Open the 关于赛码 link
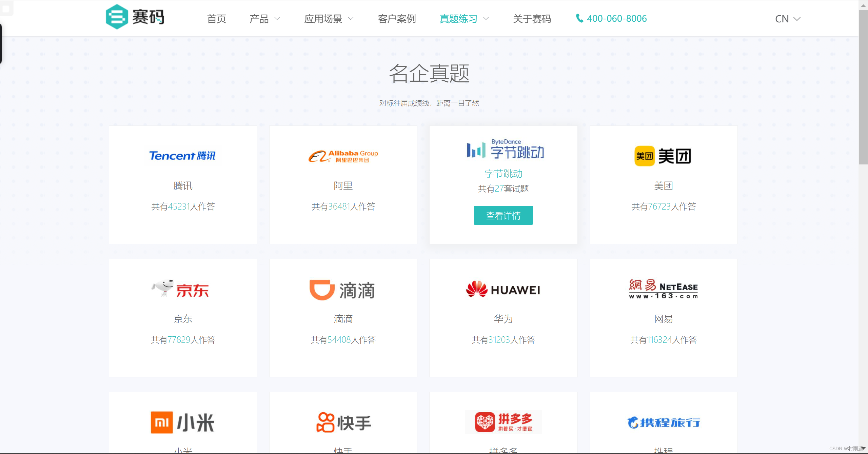 coord(532,19)
